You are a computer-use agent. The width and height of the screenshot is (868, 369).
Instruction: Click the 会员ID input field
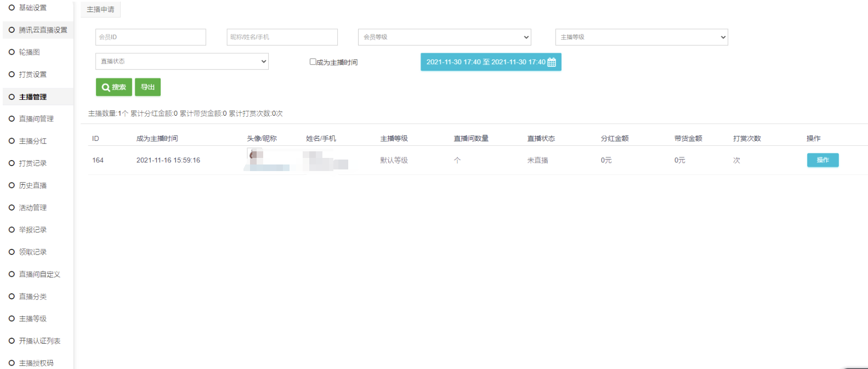click(x=151, y=37)
